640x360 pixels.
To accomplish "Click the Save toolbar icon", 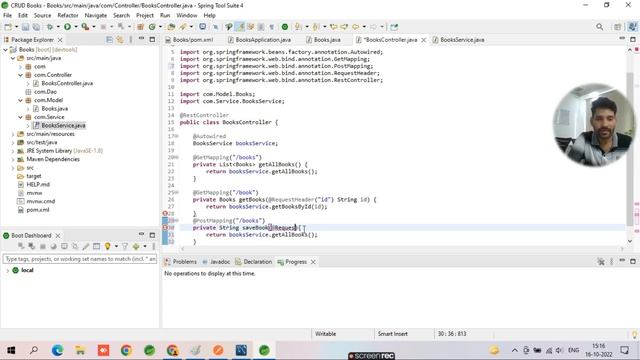I will point(25,27).
